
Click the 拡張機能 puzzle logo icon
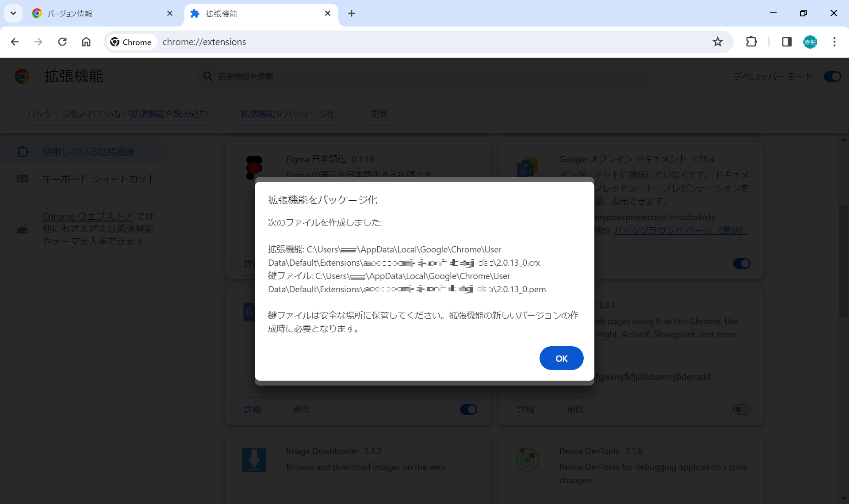tap(22, 76)
